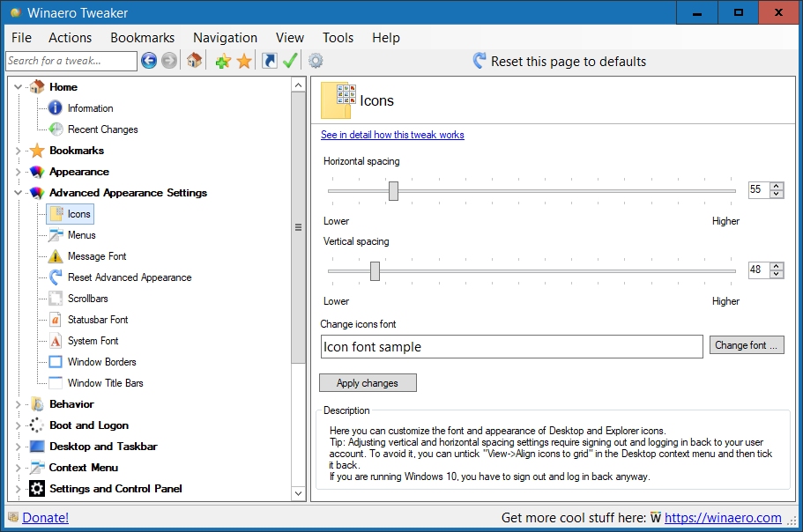Screen dimensions: 803x532
Task: Open the Actions menu
Action: 71,38
